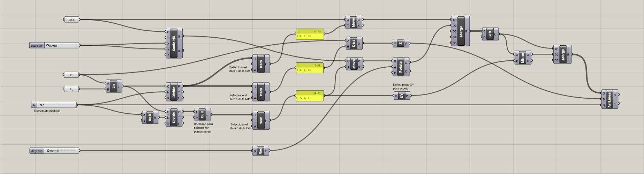Click the XY plane component
Viewport: 644px width, 174px height.
(402, 96)
